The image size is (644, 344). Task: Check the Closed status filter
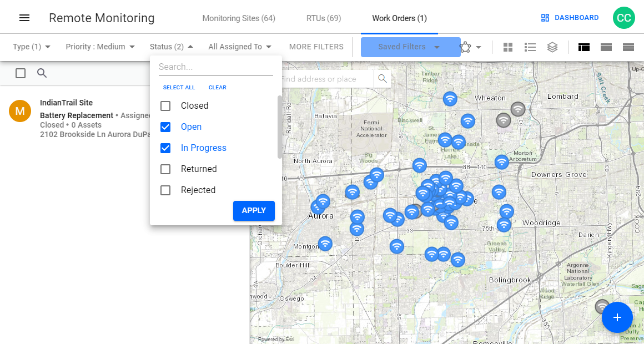[165, 105]
